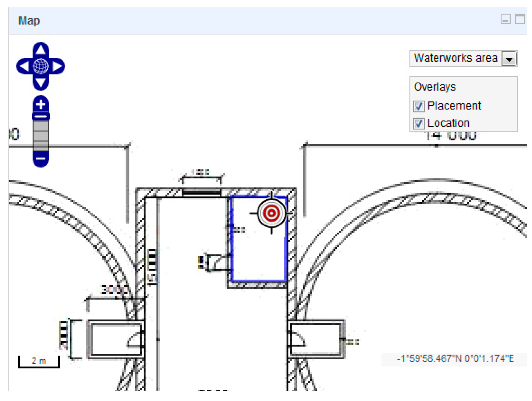532x401 pixels.
Task: Open the Waterworks area dropdown arrow
Action: [x=509, y=59]
